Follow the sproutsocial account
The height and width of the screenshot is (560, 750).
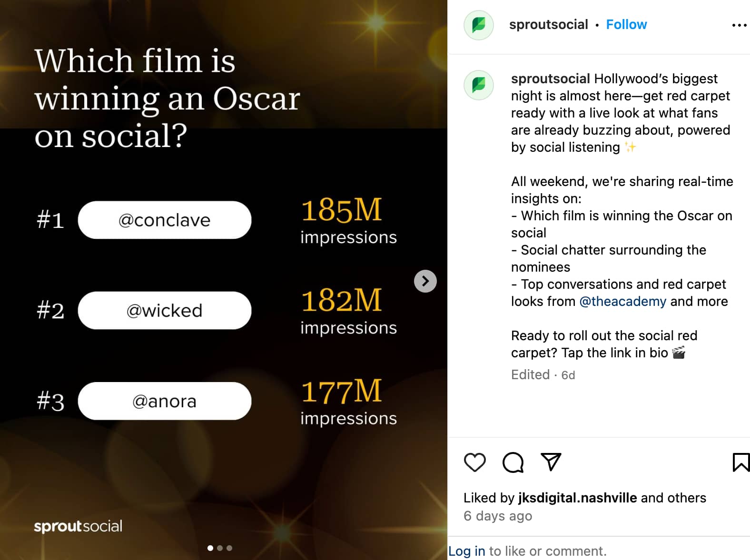pyautogui.click(x=626, y=25)
